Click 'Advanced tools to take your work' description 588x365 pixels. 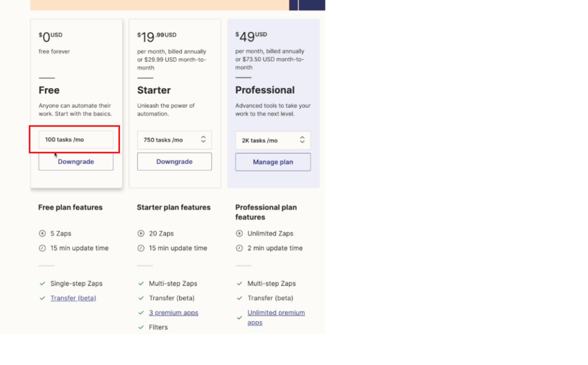(x=273, y=110)
